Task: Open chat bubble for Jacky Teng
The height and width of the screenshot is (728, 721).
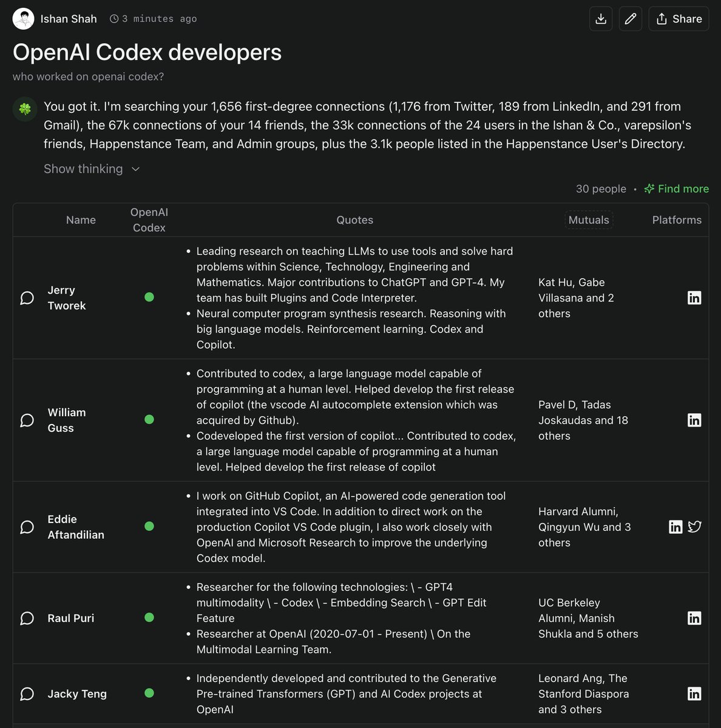Action: point(27,694)
